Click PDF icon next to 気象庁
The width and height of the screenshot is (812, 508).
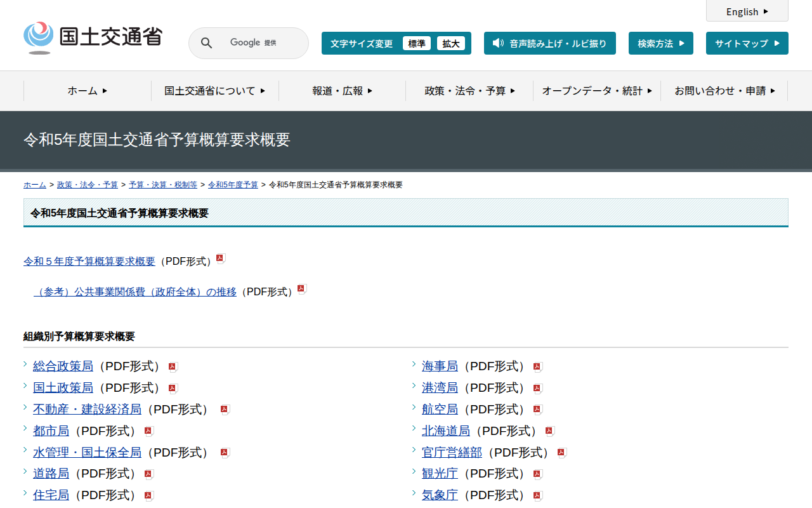click(x=537, y=496)
